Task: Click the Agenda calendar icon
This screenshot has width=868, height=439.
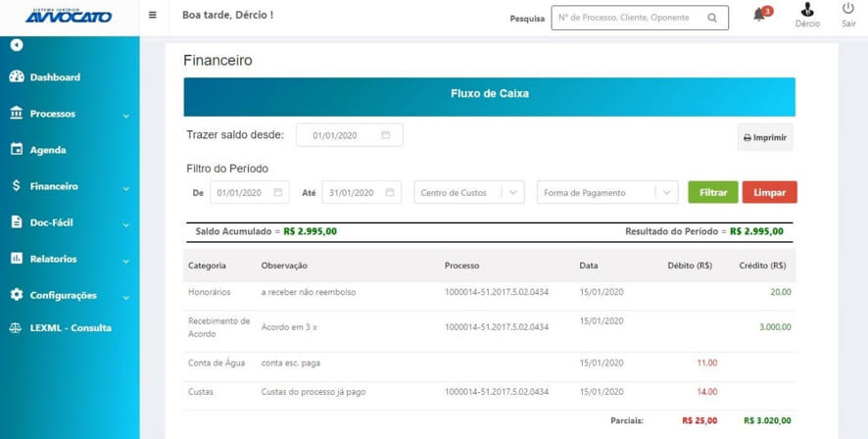Action: tap(17, 150)
